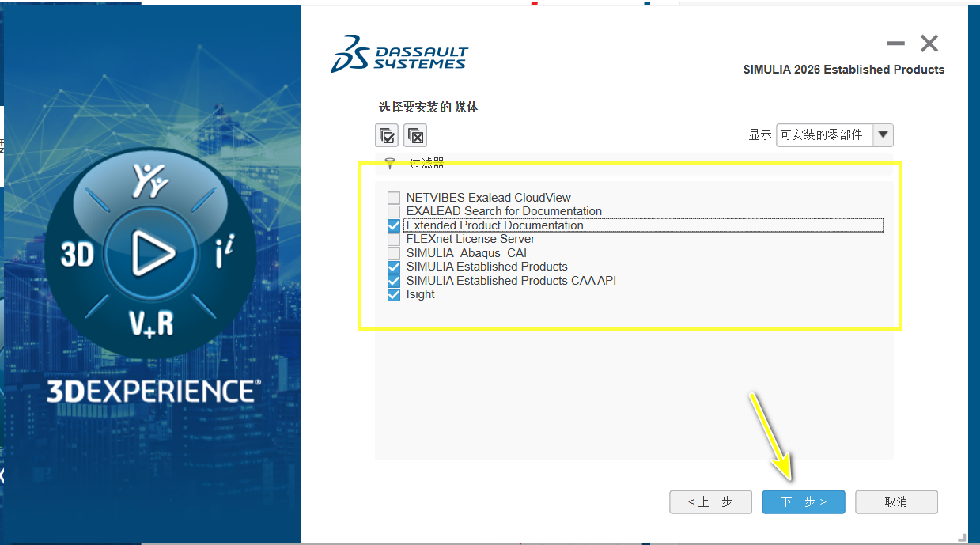
Task: Tick the FLEXnet License Server checkbox
Action: [x=394, y=239]
